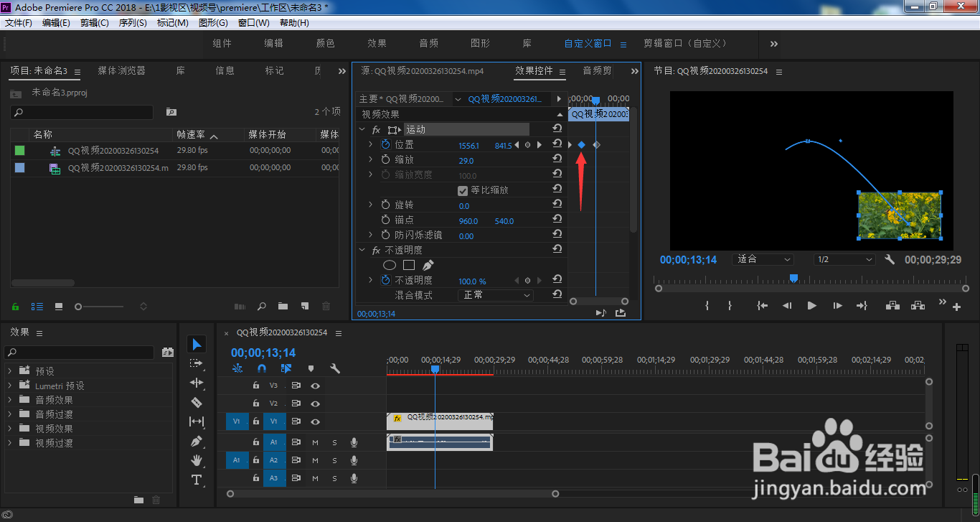This screenshot has height=522, width=980.
Task: Open the Window menu
Action: [x=253, y=23]
